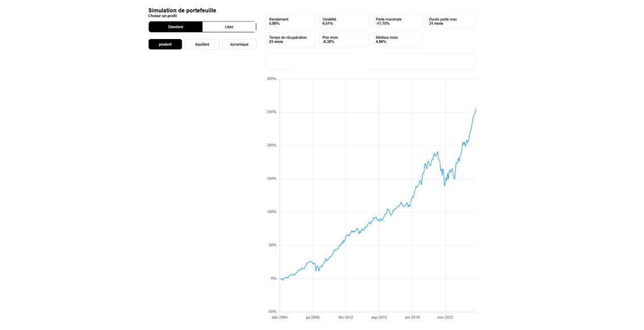This screenshot has height=330, width=644.
Task: Select the Standard profile mode
Action: click(x=175, y=27)
